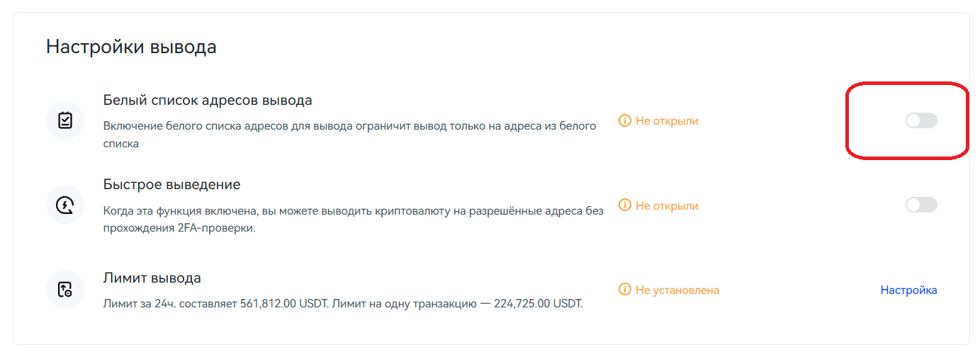Select the Быстрое выведение title
980x357 pixels.
(172, 185)
